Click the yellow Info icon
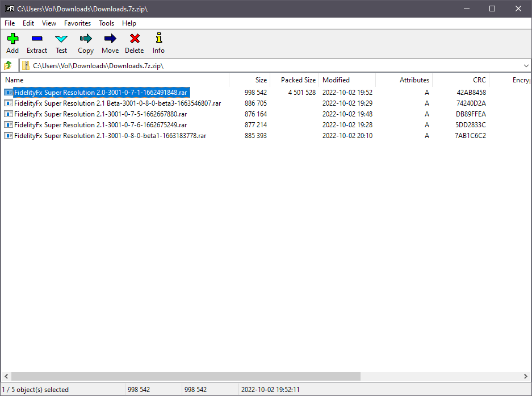 pos(159,37)
